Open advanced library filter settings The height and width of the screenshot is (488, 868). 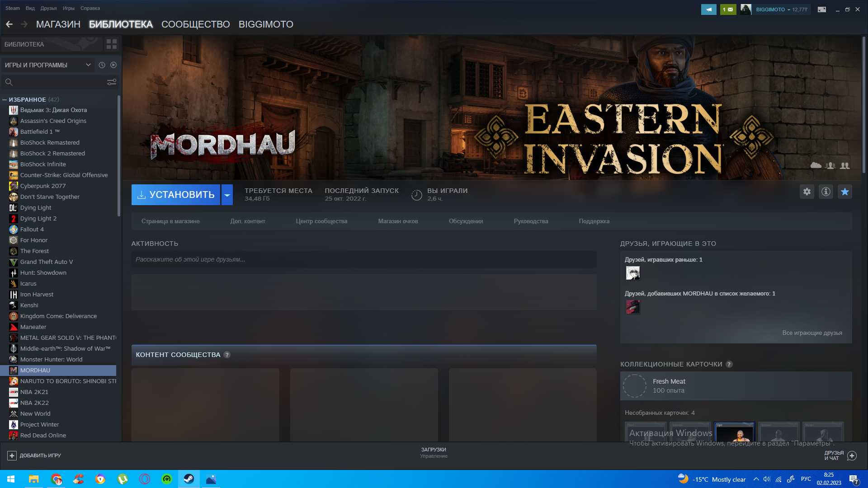pos(112,82)
